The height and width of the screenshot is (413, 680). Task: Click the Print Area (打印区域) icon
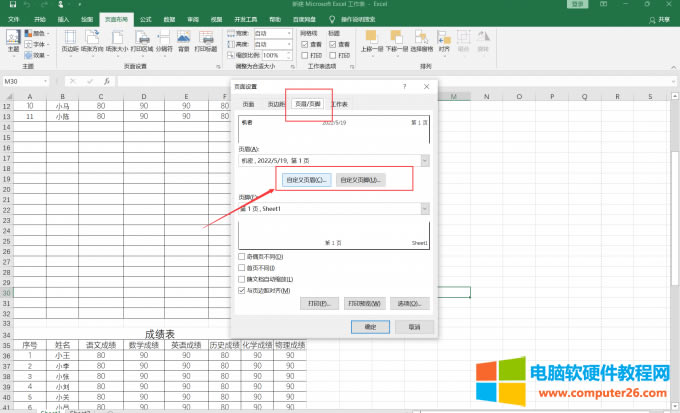click(x=142, y=40)
